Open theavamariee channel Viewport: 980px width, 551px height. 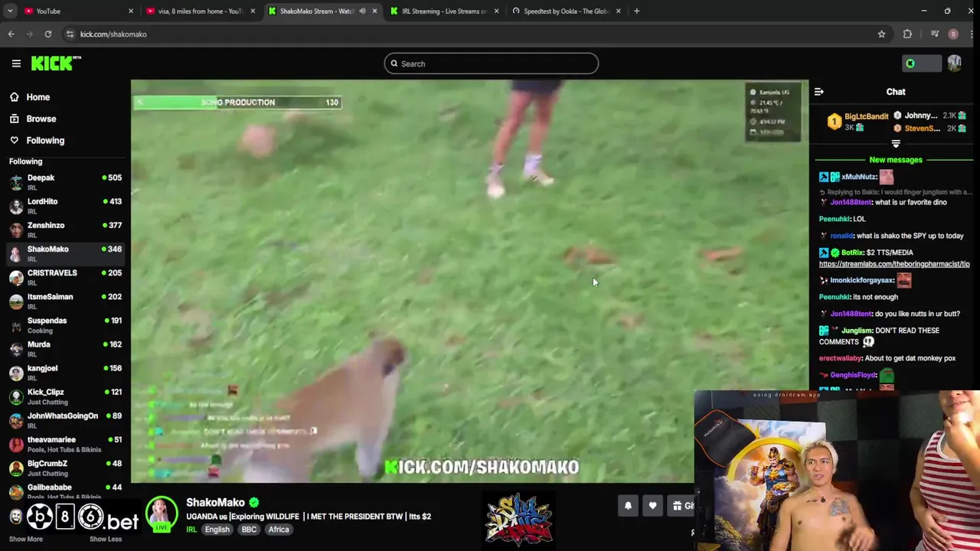tap(65, 444)
